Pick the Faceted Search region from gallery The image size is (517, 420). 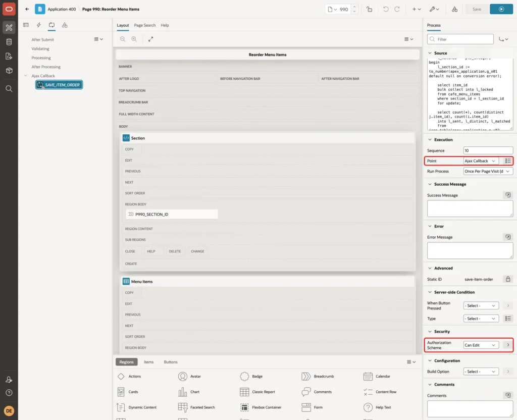[196, 407]
